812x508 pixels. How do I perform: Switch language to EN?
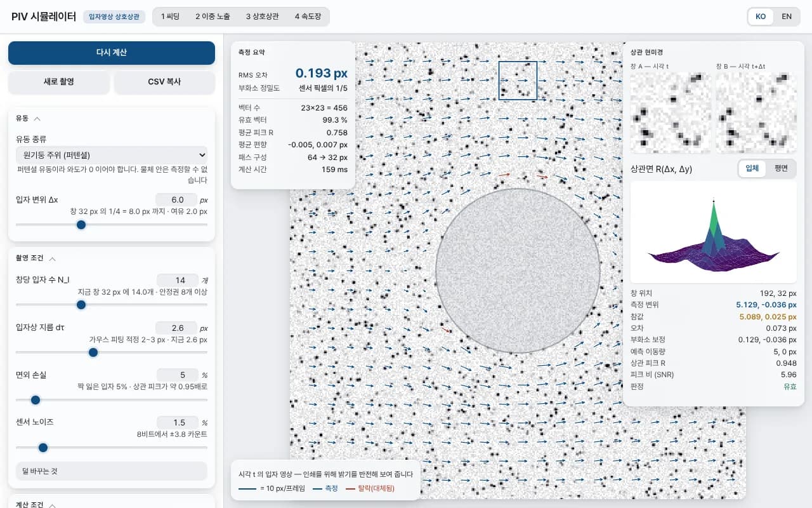pos(787,17)
